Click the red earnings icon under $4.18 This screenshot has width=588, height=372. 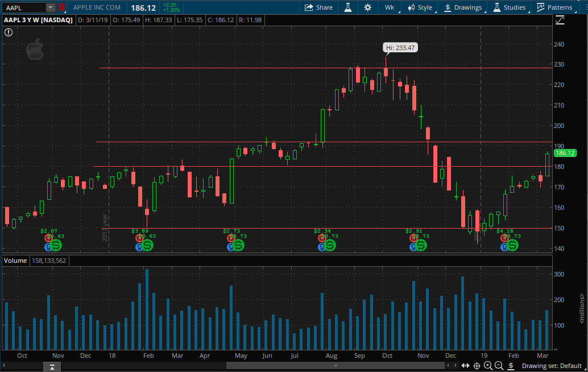coord(504,238)
